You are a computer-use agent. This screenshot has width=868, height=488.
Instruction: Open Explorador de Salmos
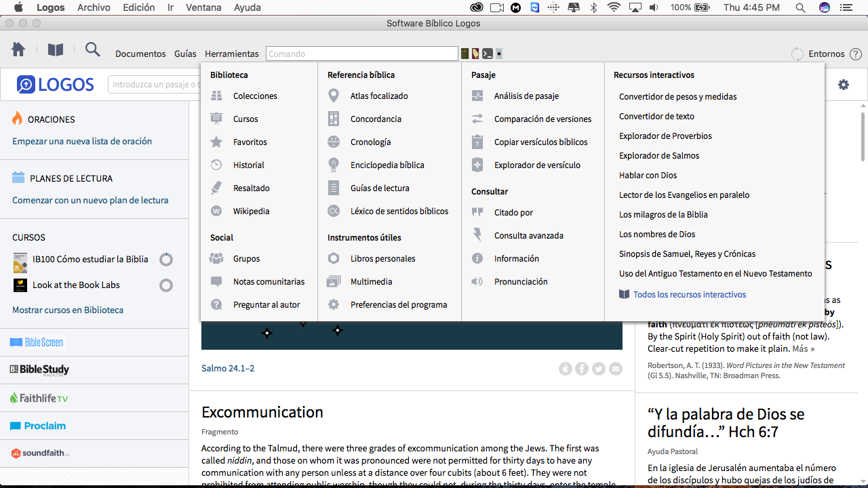point(659,156)
